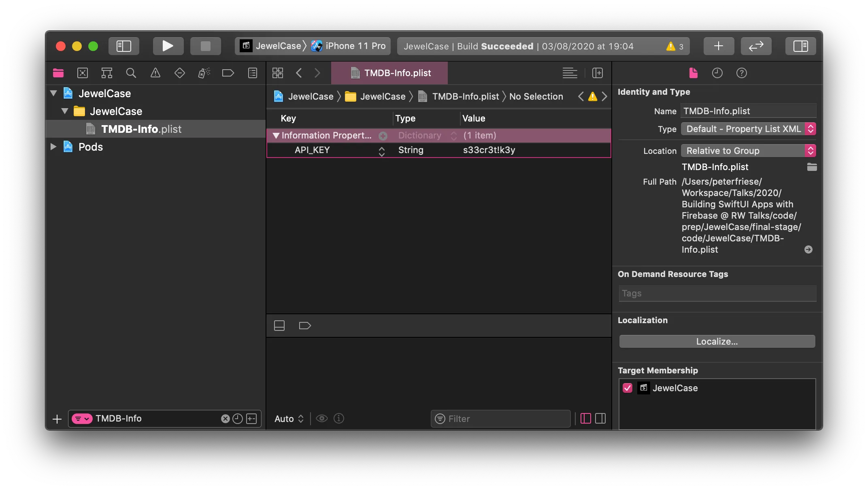Open the Report navigator
The image size is (868, 490).
click(252, 73)
